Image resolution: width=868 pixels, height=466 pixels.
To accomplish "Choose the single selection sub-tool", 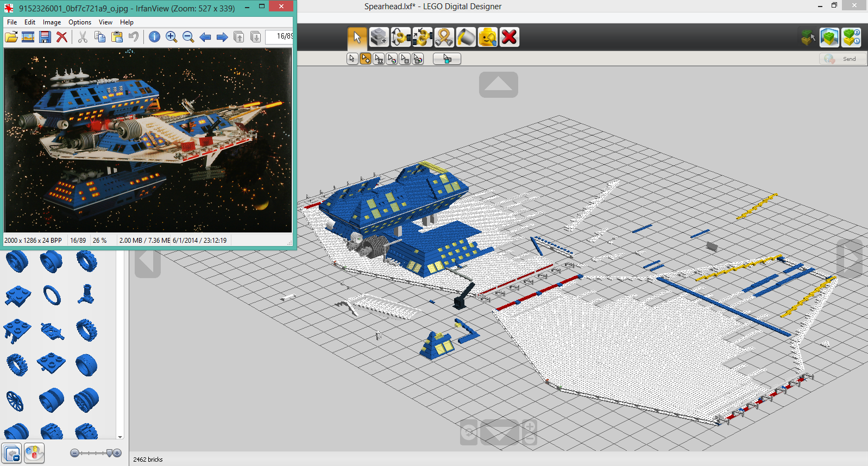I will click(x=353, y=59).
